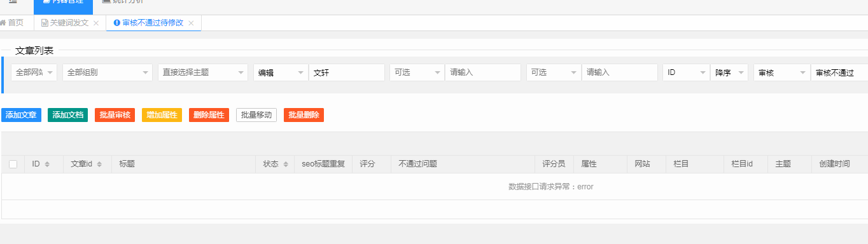
Task: Click the 添加文章 button
Action: pyautogui.click(x=21, y=115)
